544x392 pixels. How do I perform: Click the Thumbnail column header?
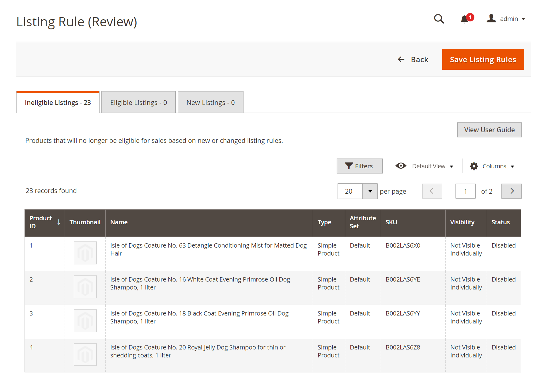click(x=85, y=222)
